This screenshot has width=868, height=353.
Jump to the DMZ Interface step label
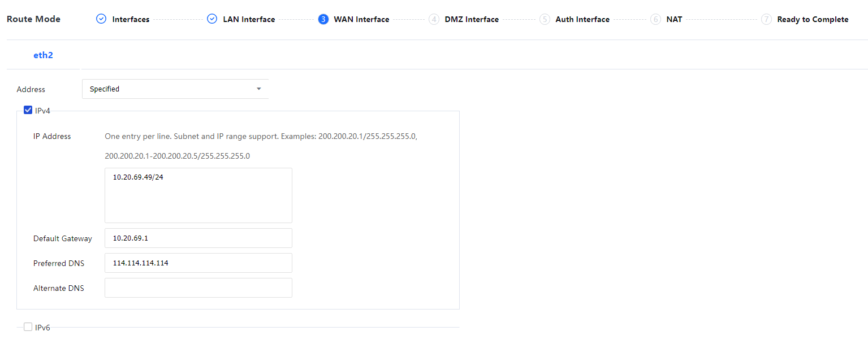point(472,19)
